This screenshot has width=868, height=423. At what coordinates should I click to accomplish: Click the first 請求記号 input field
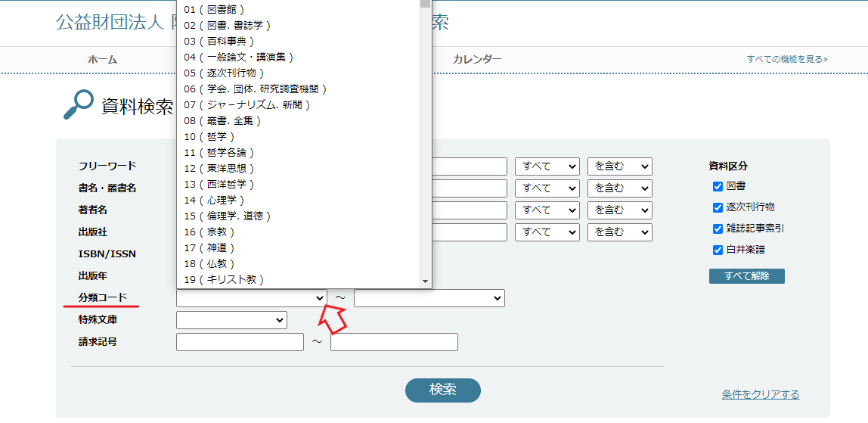[240, 342]
